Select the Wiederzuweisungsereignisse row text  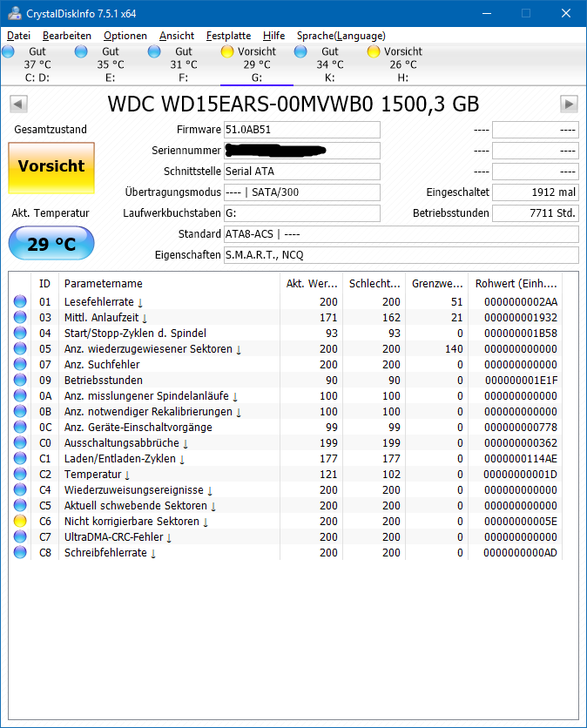click(x=134, y=489)
